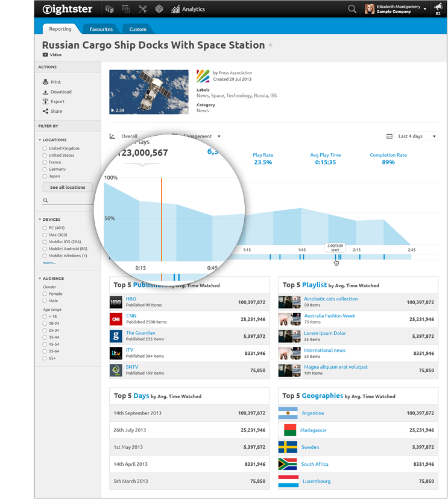
Task: Open the crossed tools icon in top bar
Action: (x=142, y=9)
